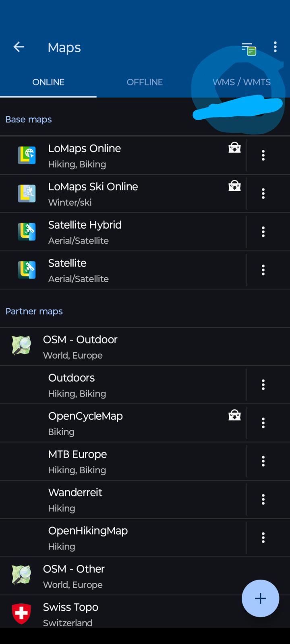Tap the download icon for LoMaps Online
Image resolution: width=290 pixels, height=644 pixels.
[x=234, y=148]
